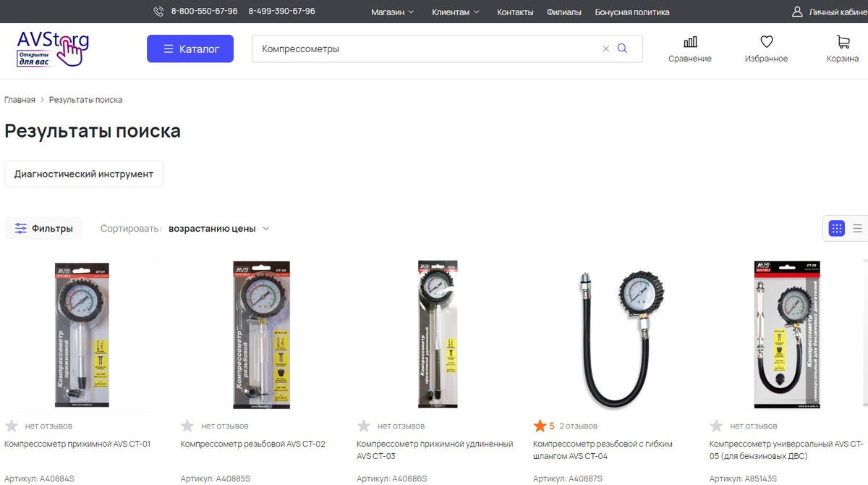Open AVS CT-03 product image
This screenshot has width=868, height=485.
click(438, 334)
